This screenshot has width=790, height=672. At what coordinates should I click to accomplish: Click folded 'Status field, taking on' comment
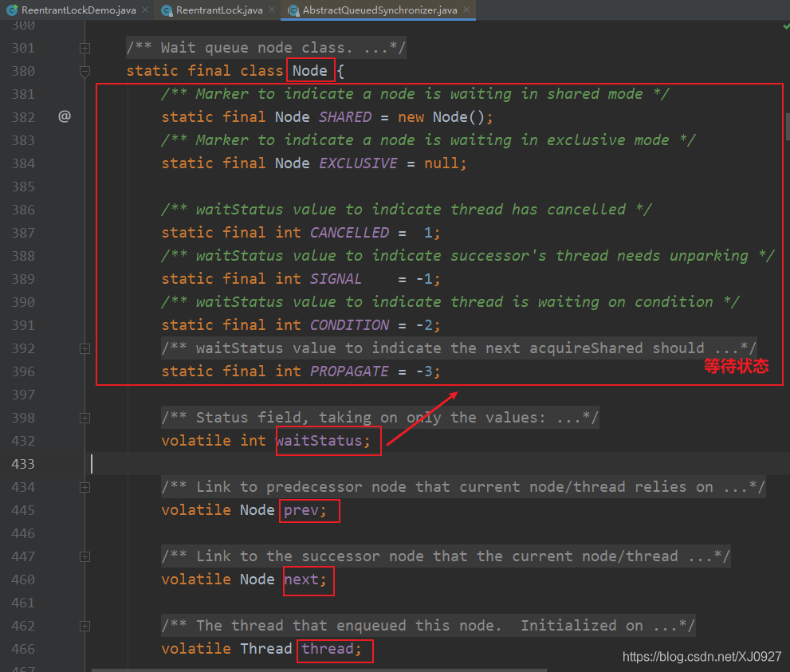(x=380, y=418)
